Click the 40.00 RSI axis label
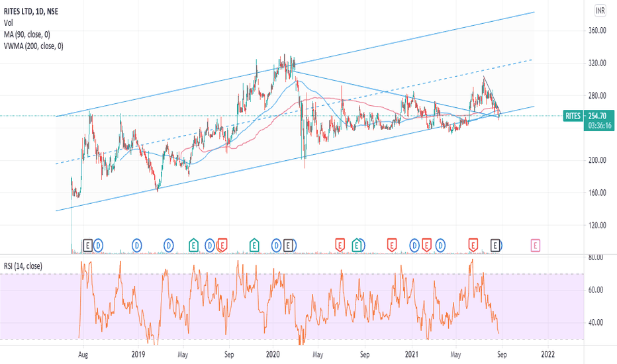This screenshot has width=617, height=364. [596, 323]
